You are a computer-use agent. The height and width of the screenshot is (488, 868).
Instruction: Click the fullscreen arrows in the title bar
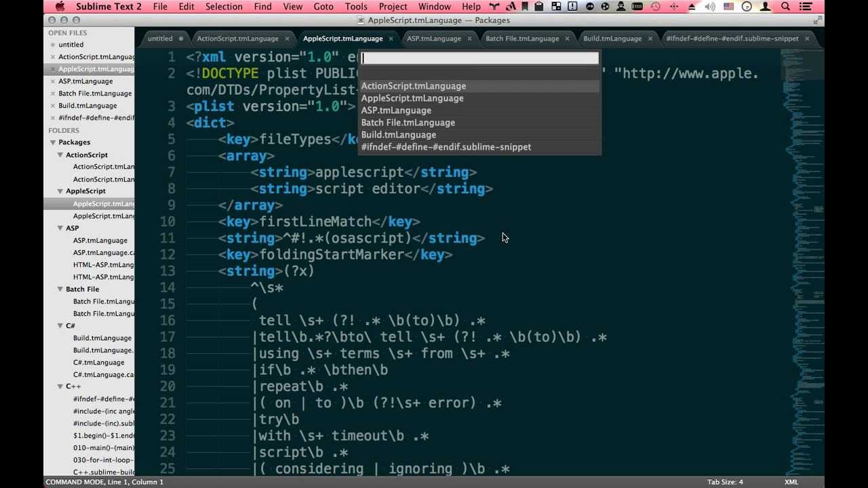pos(817,20)
